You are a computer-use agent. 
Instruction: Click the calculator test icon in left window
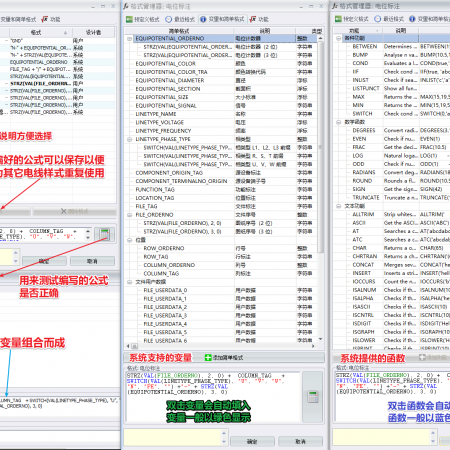pos(104,234)
